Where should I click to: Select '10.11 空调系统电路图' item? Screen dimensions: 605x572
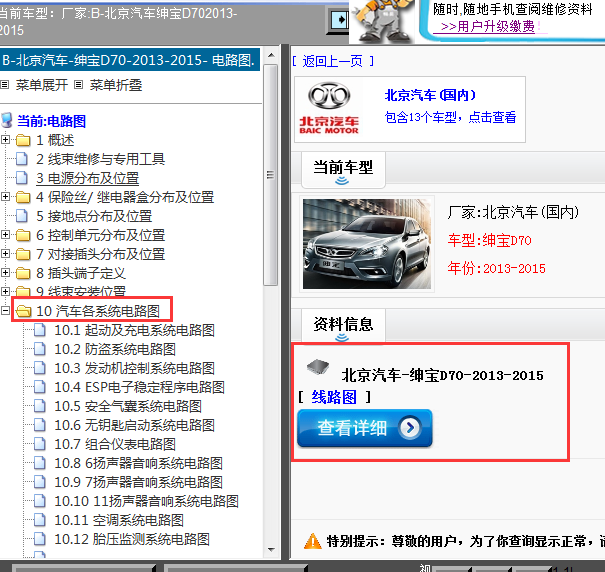pyautogui.click(x=119, y=520)
